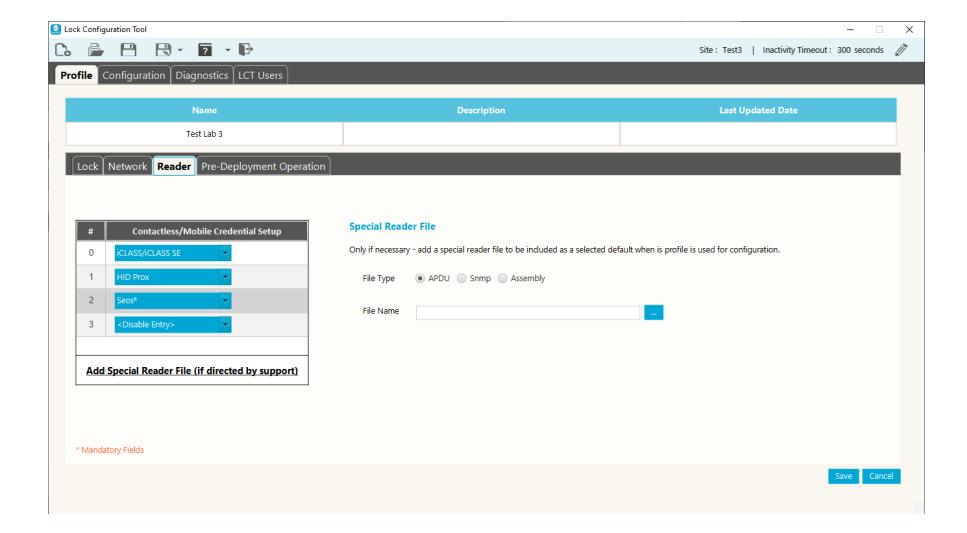The image size is (967, 533).
Task: Open the LCT Users tab
Action: coord(260,75)
